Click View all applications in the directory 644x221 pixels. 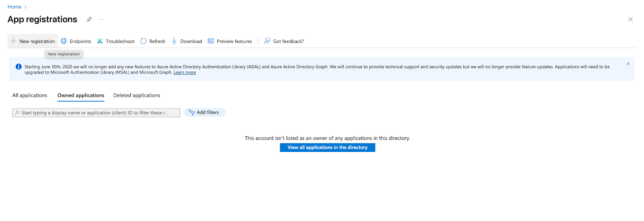(327, 147)
